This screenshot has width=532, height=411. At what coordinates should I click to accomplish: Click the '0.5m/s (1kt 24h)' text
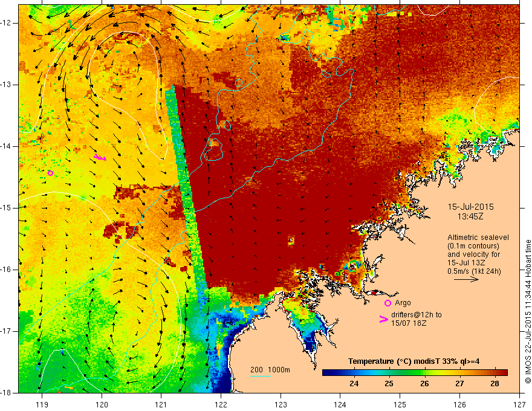[474, 271]
